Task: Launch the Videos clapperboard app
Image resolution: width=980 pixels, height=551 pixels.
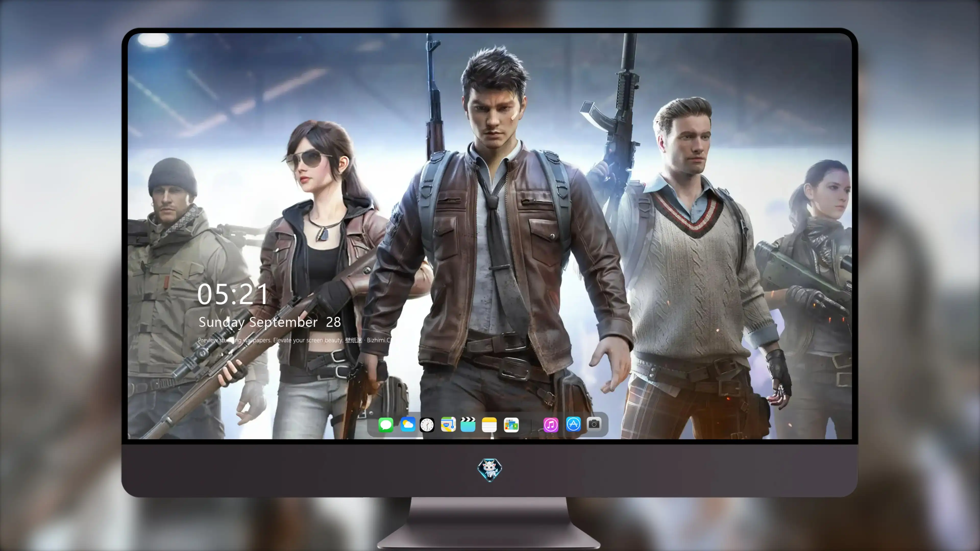Action: click(468, 424)
